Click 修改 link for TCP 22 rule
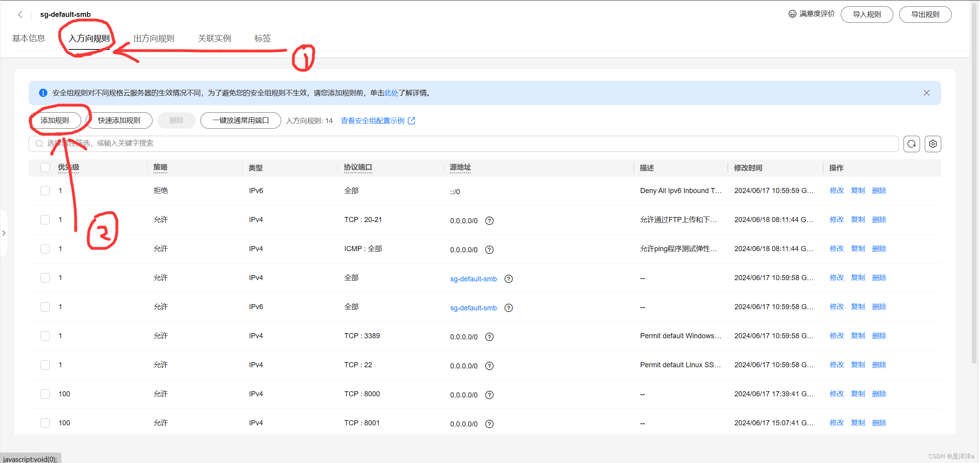Image resolution: width=980 pixels, height=463 pixels. tap(836, 365)
